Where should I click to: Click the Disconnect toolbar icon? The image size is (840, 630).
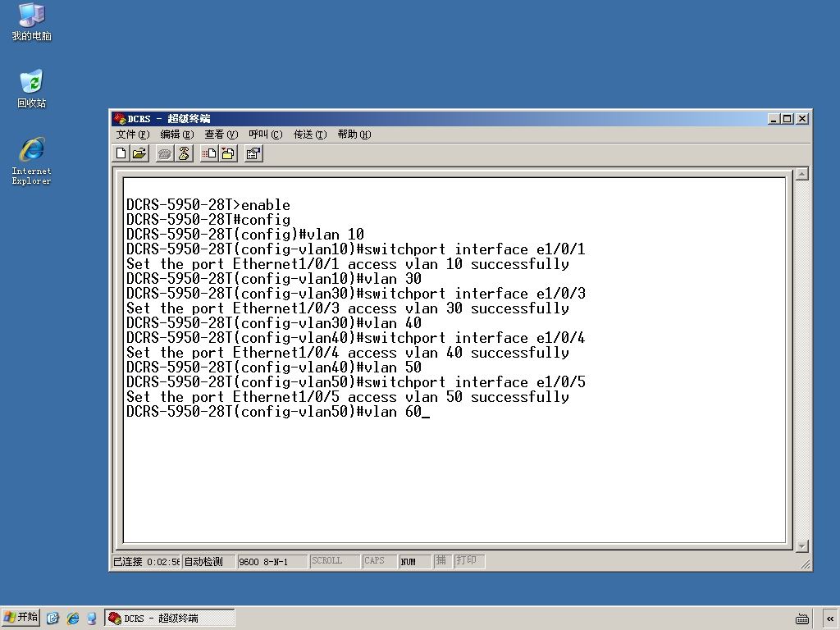[x=184, y=153]
